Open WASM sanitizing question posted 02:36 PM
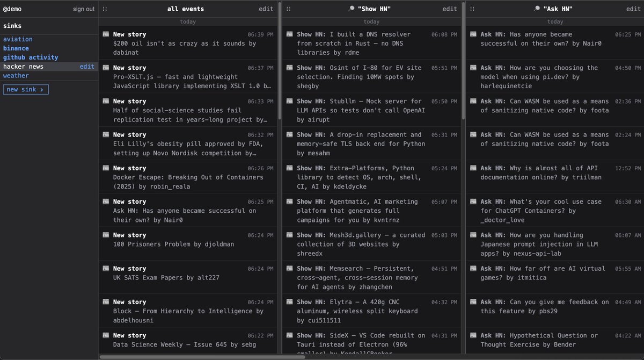Viewport: 644px width, 360px height. (545, 106)
